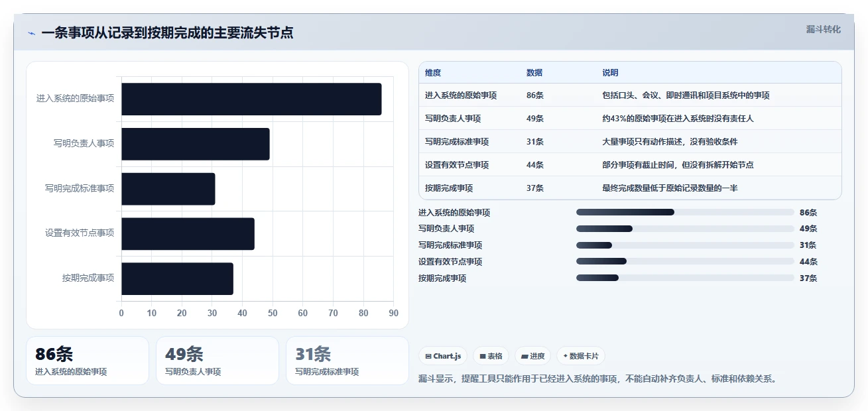Click description 大量事项只有动作描述,没有验收条件
The image size is (868, 411).
(x=670, y=142)
